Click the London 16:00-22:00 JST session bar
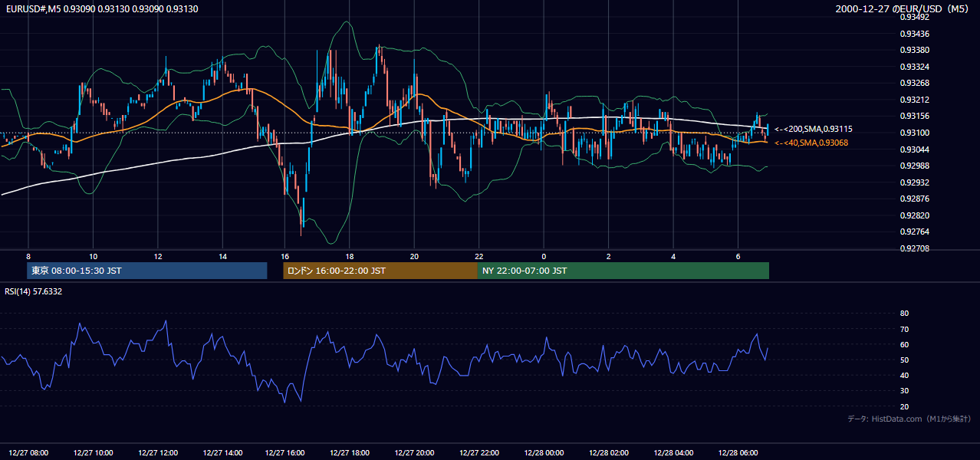This screenshot has width=980, height=460. tap(380, 271)
